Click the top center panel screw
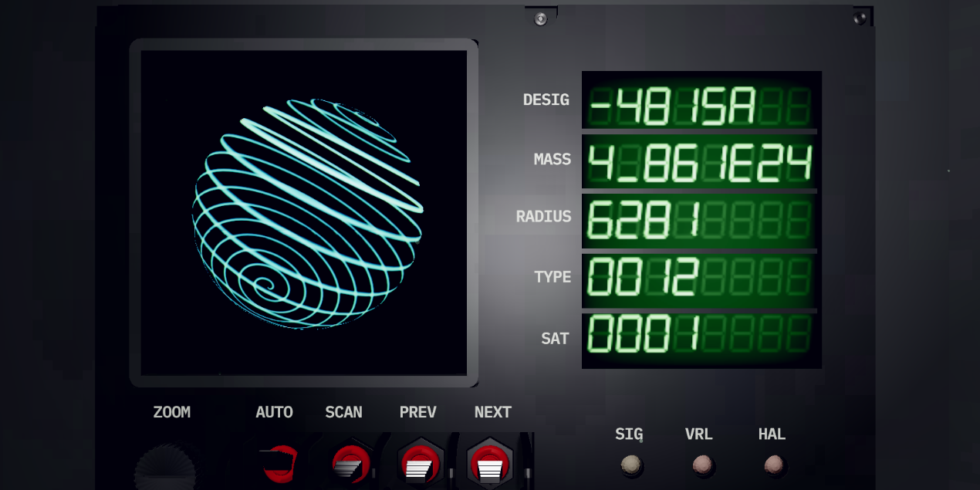This screenshot has width=980, height=490. [541, 19]
